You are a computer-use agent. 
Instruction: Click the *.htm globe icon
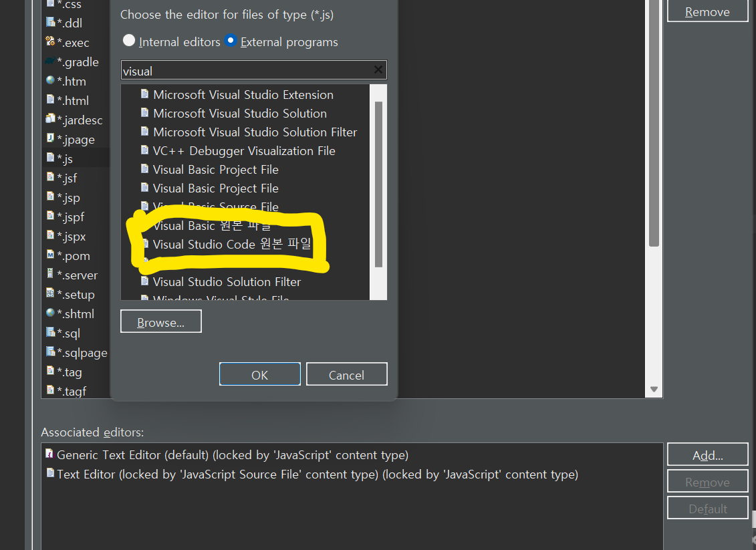point(50,80)
